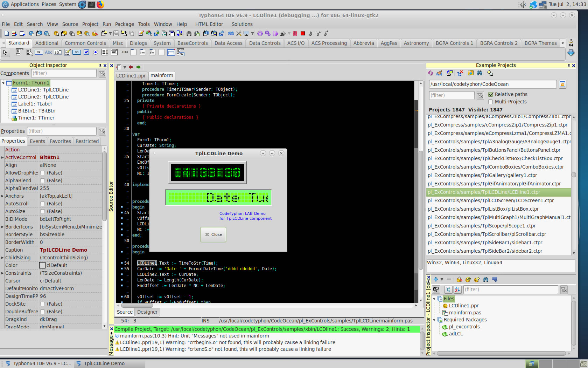Click the clDefault color swatch in Color property

pyautogui.click(x=42, y=265)
